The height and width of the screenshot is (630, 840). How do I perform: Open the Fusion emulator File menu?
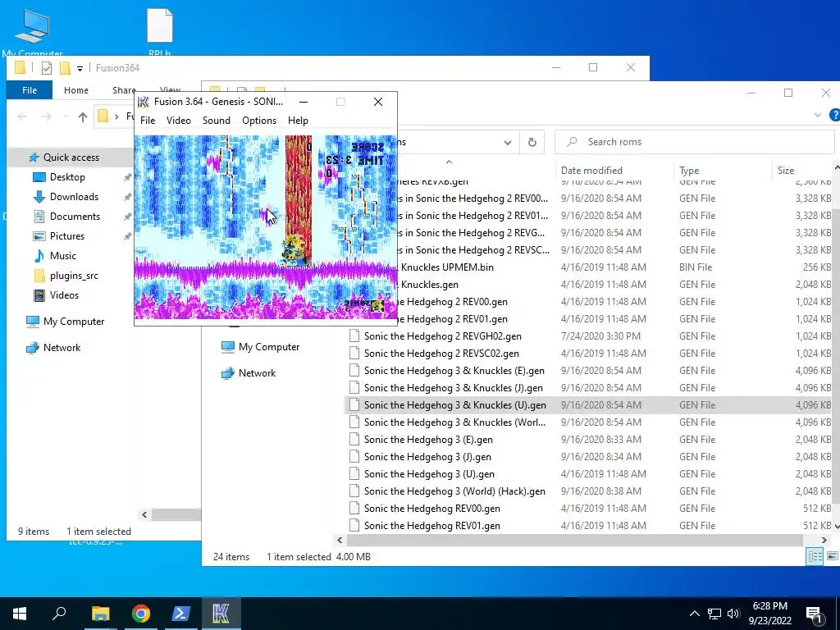pyautogui.click(x=148, y=121)
